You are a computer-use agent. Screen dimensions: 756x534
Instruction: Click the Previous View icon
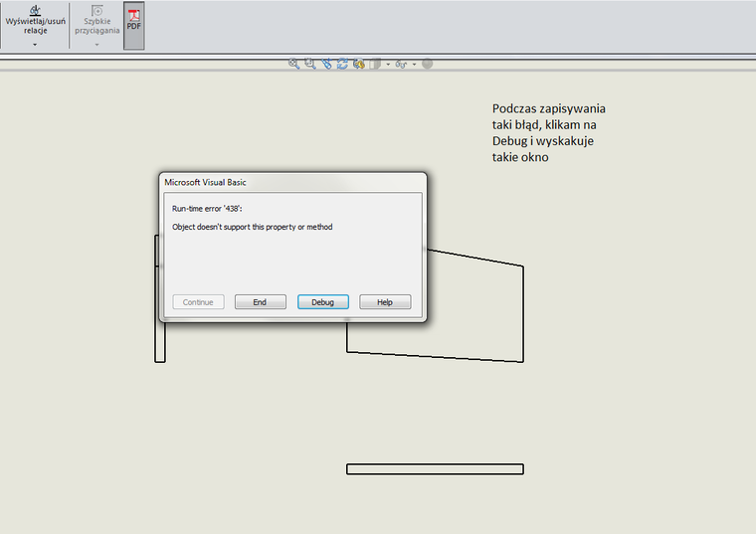tap(326, 64)
